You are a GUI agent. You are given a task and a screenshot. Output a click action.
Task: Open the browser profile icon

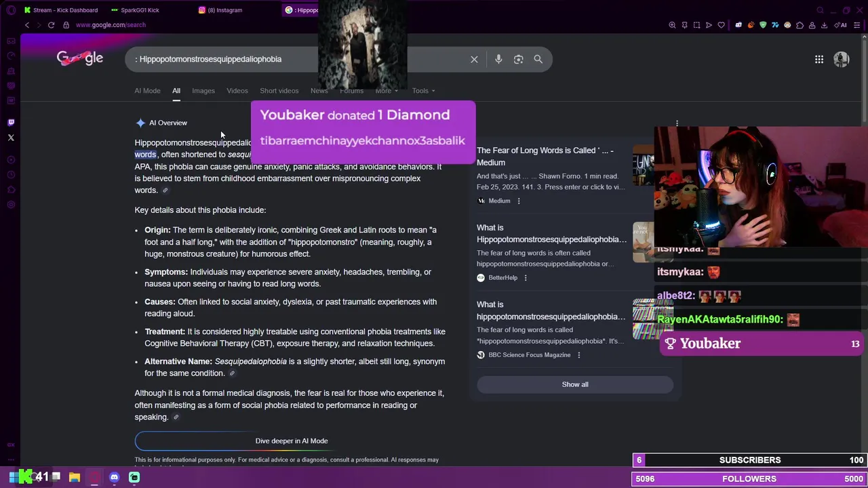click(812, 25)
